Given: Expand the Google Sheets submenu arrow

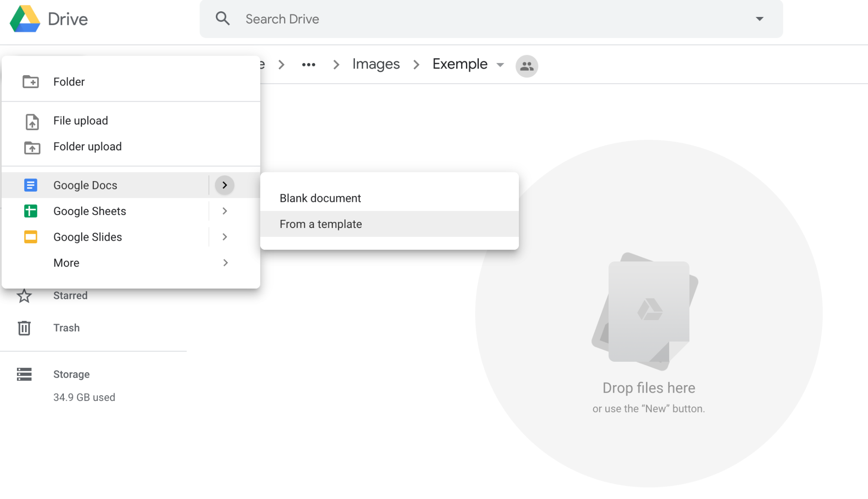Looking at the screenshot, I should tap(225, 211).
